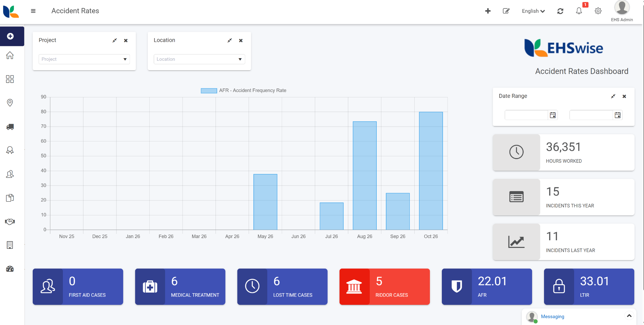Screen dimensions: 644x325
Task: Open red RIDDOR Cases tile
Action: point(385,287)
